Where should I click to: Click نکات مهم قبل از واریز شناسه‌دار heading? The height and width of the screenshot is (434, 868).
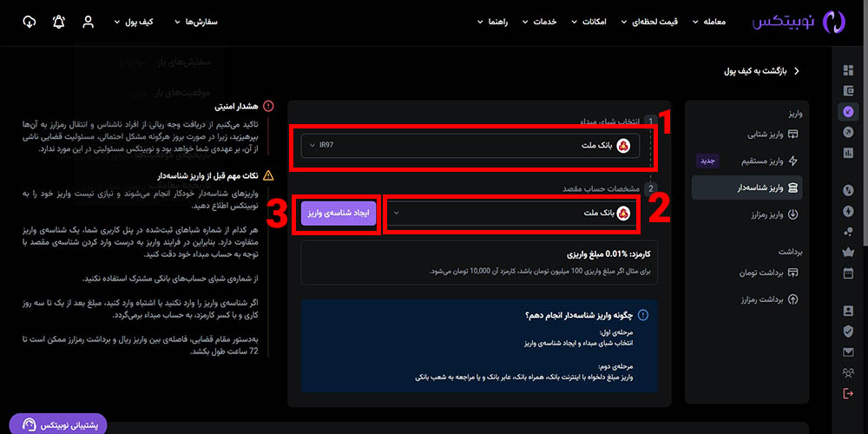click(207, 176)
